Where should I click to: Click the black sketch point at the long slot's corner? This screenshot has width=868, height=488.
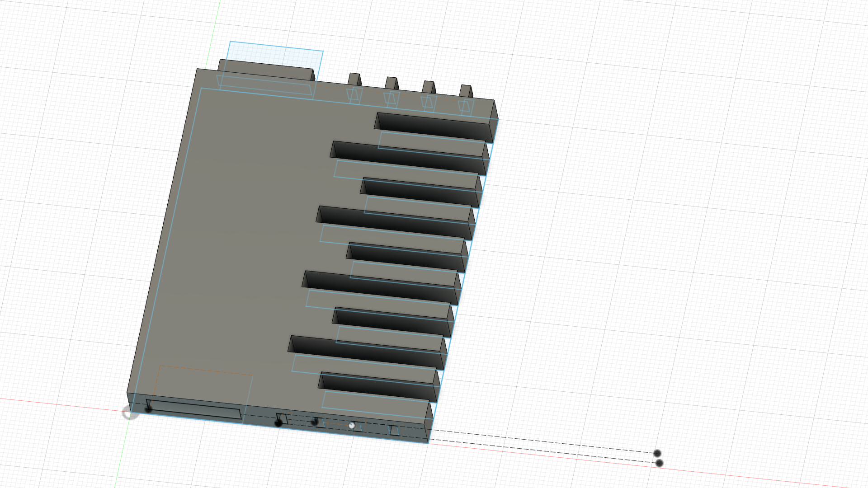pyautogui.click(x=148, y=409)
